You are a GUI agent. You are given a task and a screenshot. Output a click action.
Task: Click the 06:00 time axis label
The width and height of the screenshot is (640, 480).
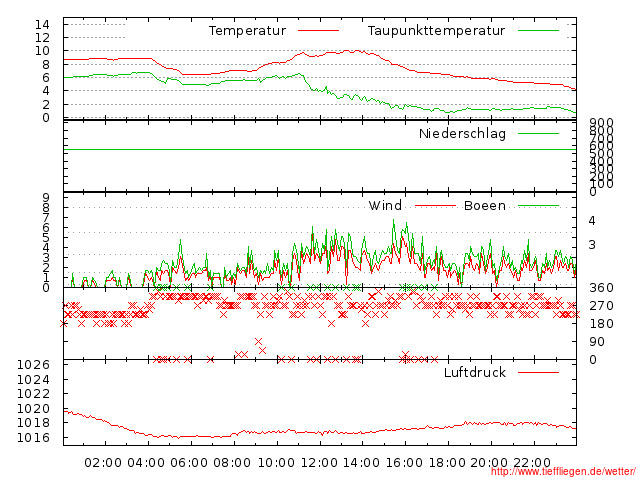click(189, 463)
